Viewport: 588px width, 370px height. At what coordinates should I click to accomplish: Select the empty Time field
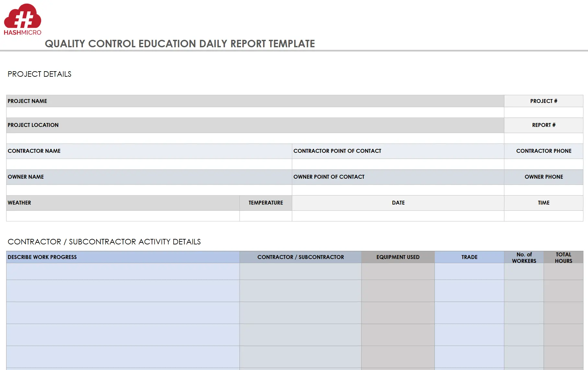pos(543,216)
